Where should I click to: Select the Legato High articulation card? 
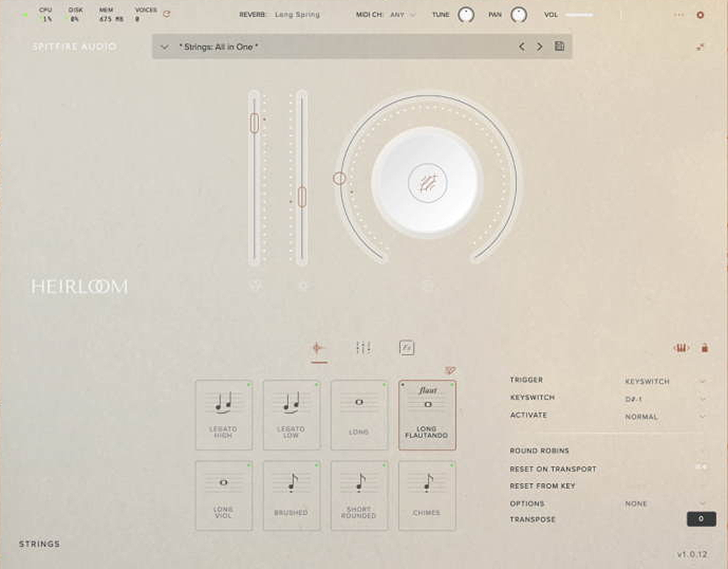point(224,414)
